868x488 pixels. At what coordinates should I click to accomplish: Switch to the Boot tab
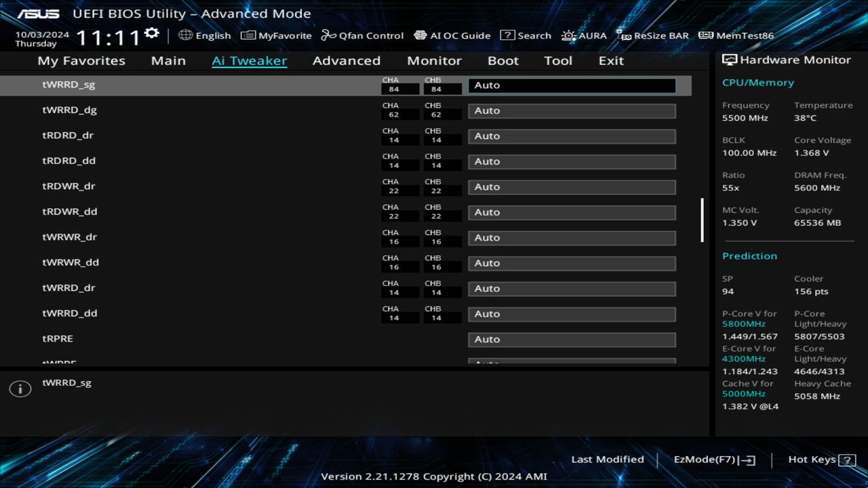coord(503,60)
